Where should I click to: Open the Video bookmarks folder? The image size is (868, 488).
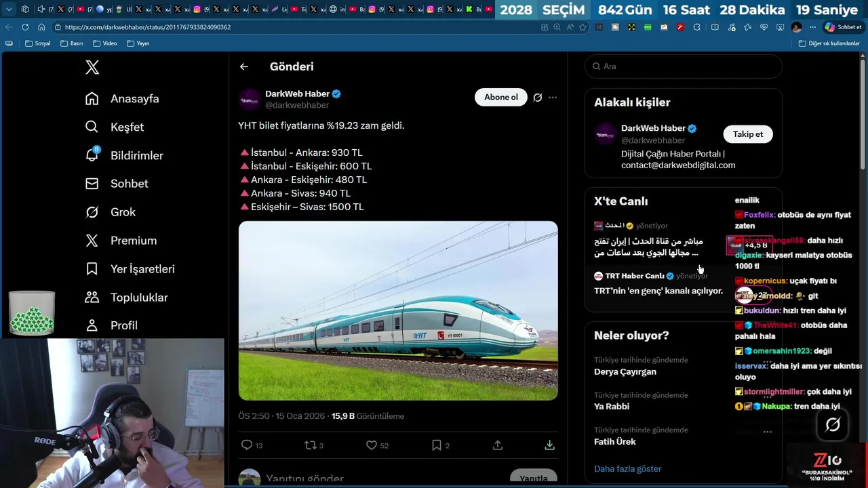tap(105, 43)
